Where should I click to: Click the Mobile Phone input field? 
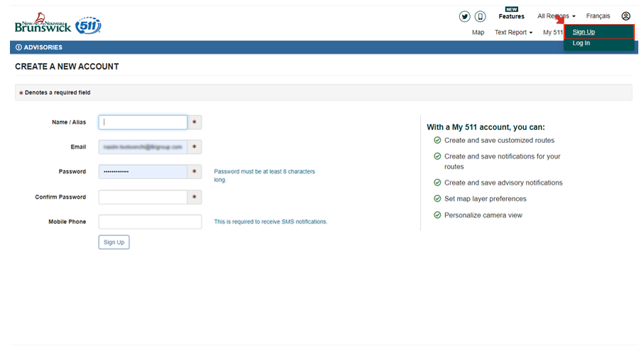coord(150,222)
